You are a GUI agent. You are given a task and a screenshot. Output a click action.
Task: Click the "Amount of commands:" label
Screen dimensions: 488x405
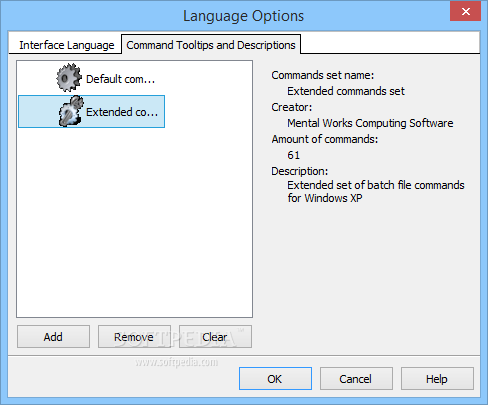[x=325, y=139]
